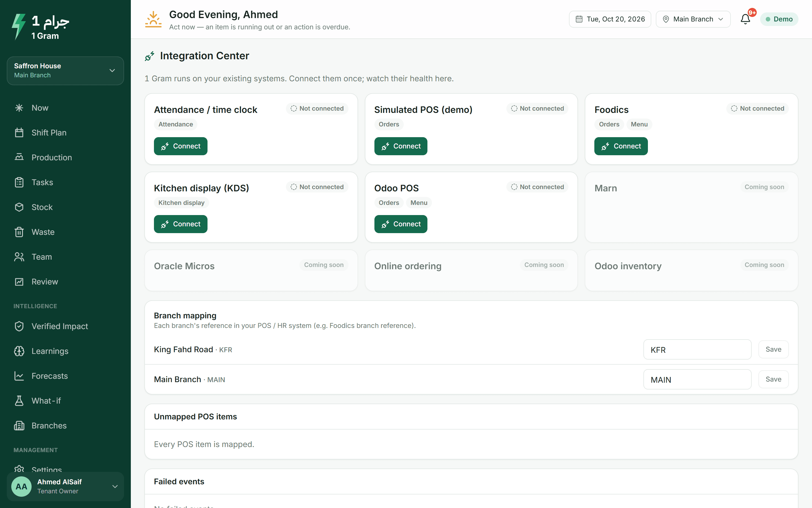The width and height of the screenshot is (812, 508).
Task: Click the Oracle Micros card title
Action: 184,266
